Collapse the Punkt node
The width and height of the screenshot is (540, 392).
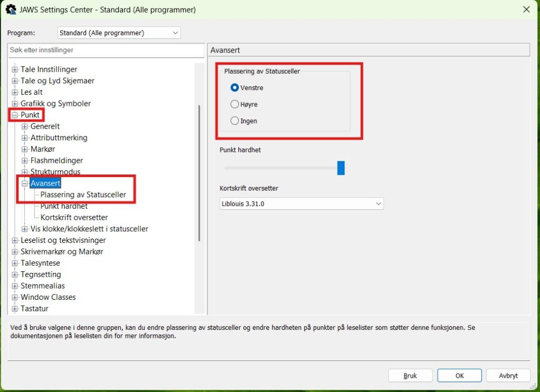pyautogui.click(x=15, y=115)
